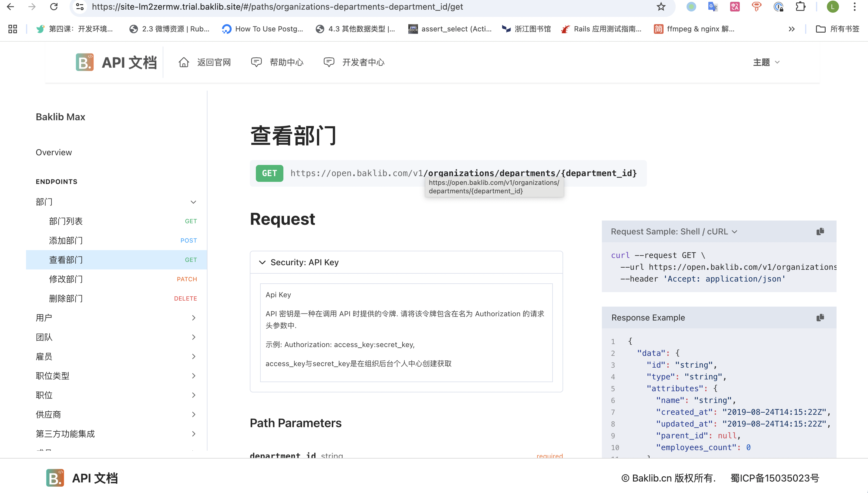Viewport: 868px width, 493px height.
Task: Open the browser extensions puzzle icon
Action: 801,6
